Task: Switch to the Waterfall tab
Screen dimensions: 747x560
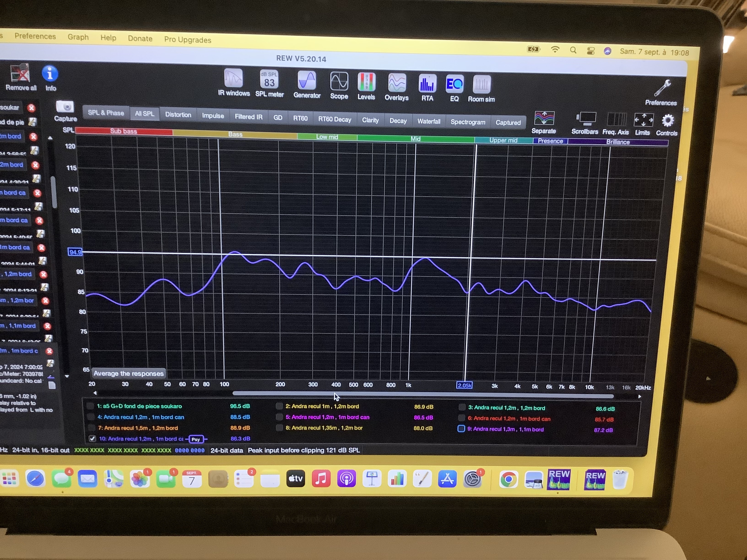Action: [429, 121]
